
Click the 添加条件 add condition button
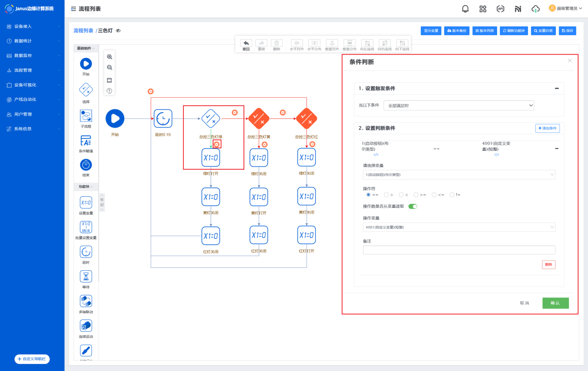point(547,128)
